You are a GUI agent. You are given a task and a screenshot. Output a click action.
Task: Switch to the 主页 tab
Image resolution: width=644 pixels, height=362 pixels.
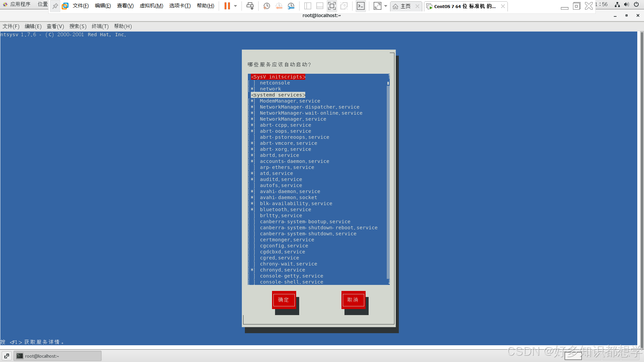(x=405, y=6)
